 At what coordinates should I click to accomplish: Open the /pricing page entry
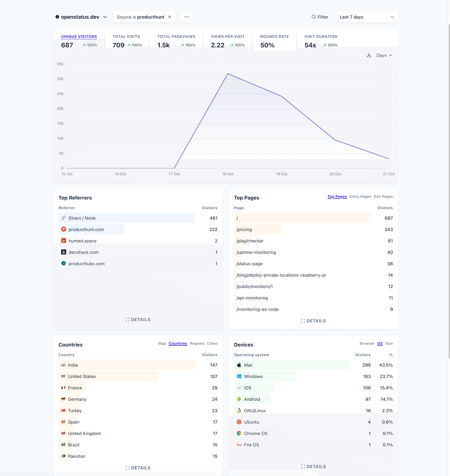(x=244, y=229)
